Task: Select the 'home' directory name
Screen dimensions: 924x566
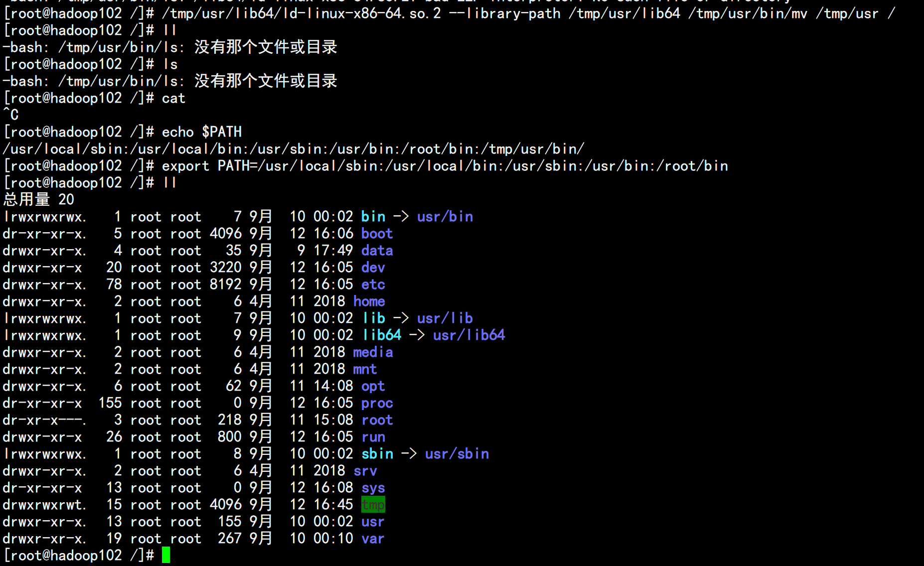Action: point(369,301)
